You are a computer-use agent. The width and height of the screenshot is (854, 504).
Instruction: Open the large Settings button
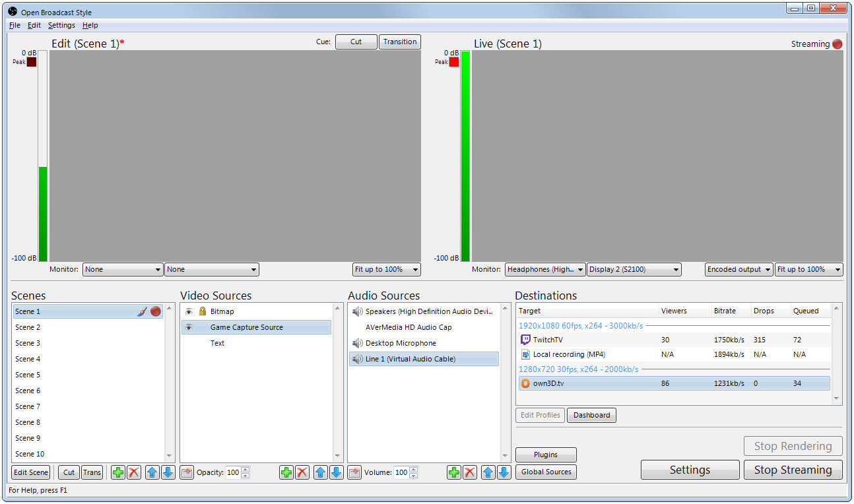690,470
